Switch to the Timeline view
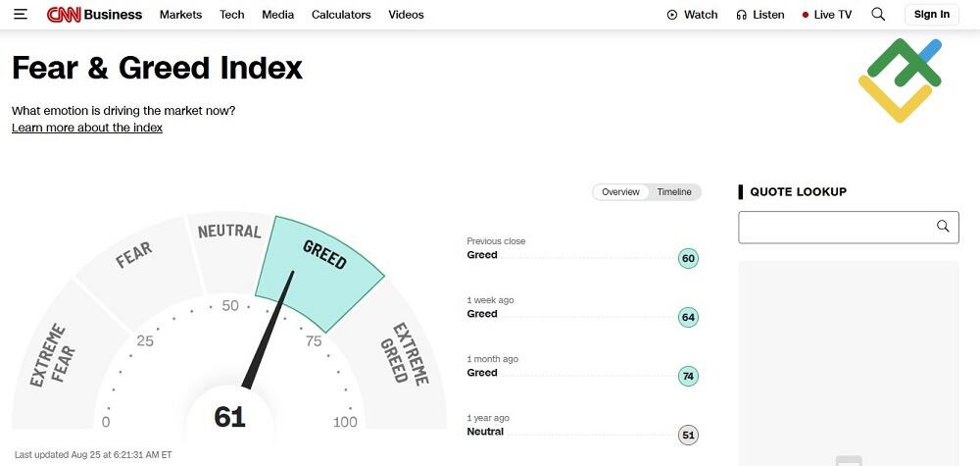This screenshot has height=466, width=980. pyautogui.click(x=674, y=192)
